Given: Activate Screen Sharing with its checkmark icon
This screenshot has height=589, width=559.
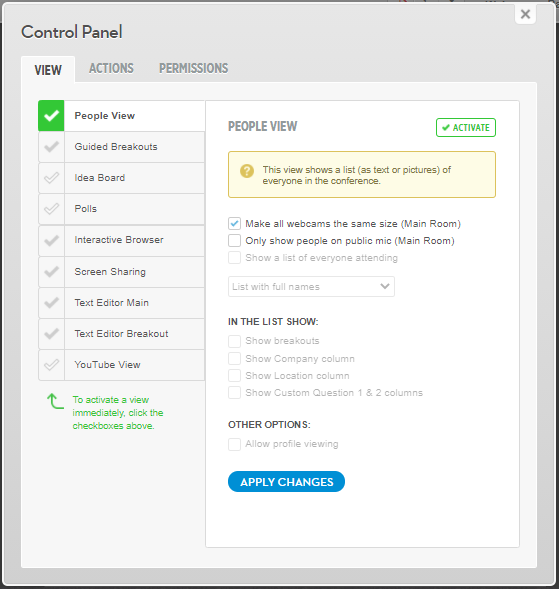Looking at the screenshot, I should point(51,272).
